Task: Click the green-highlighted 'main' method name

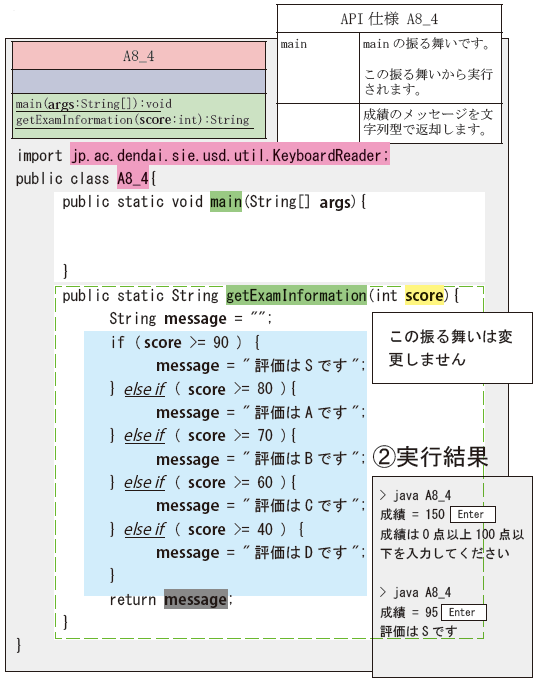Action: point(226,202)
